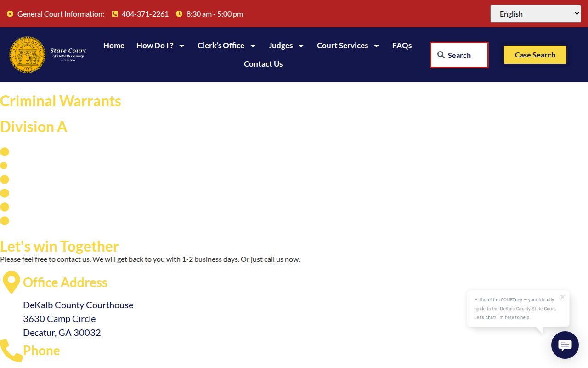
Task: Click the Let's win Together heading
Action: 59,246
